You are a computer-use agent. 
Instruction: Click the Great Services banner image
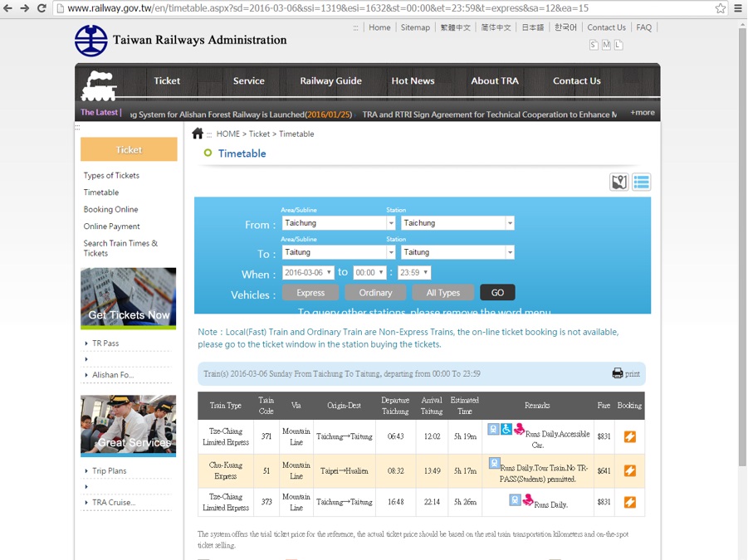click(x=129, y=426)
